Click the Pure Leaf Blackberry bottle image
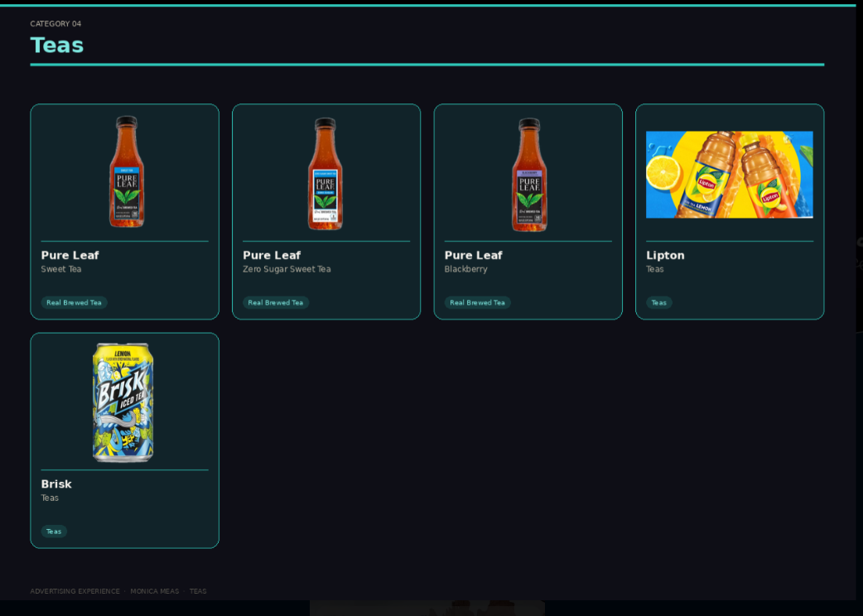 point(529,175)
